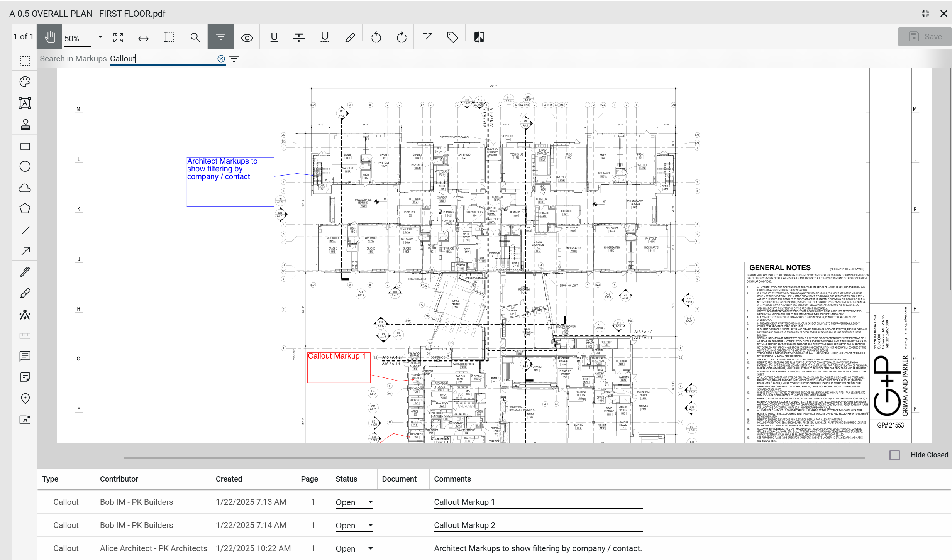
Task: Choose the arrow markup tool
Action: click(25, 251)
